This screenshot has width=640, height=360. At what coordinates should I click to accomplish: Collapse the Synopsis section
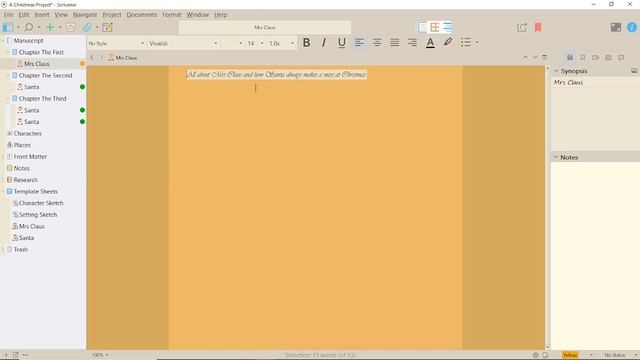(x=556, y=71)
